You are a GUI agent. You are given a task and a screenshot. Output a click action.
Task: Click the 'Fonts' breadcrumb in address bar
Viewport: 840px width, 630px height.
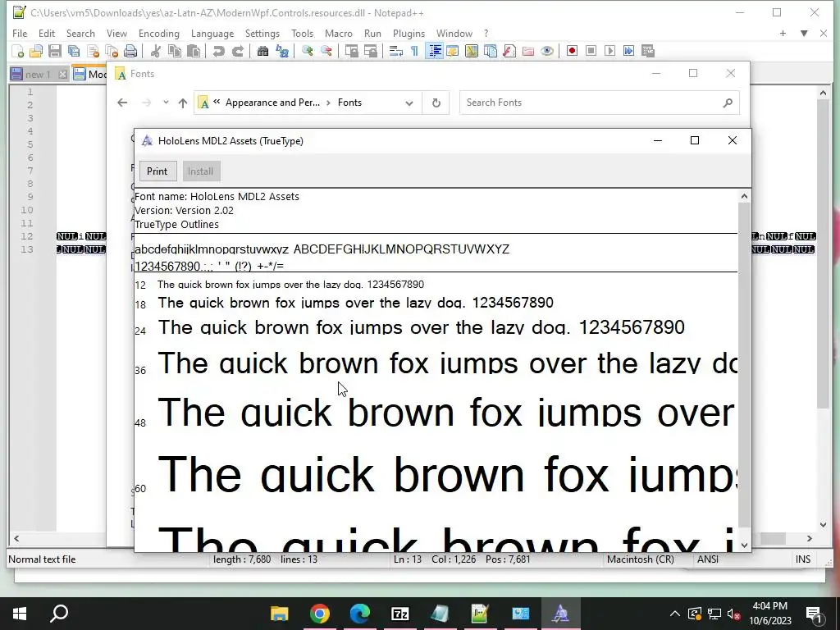pos(349,103)
